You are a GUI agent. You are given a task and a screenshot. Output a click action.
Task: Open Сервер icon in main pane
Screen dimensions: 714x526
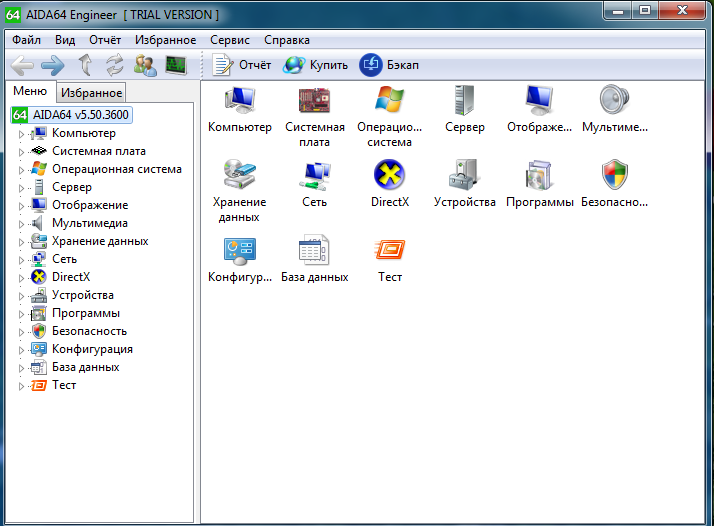coord(464,100)
